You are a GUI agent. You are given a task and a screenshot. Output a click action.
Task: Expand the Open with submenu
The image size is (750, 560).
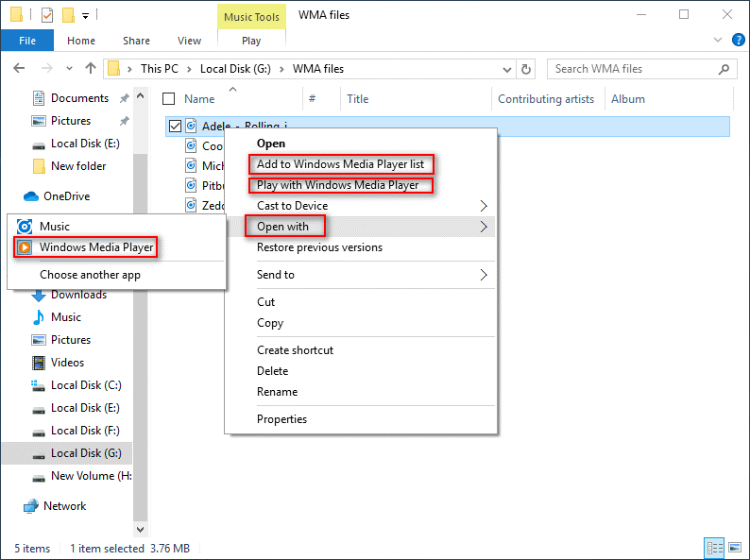pyautogui.click(x=361, y=227)
